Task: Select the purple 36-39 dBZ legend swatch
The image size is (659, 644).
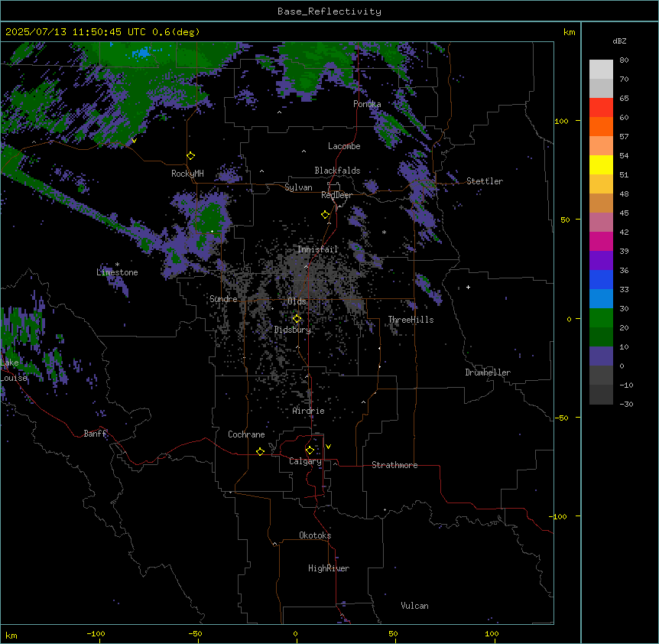Action: point(601,261)
